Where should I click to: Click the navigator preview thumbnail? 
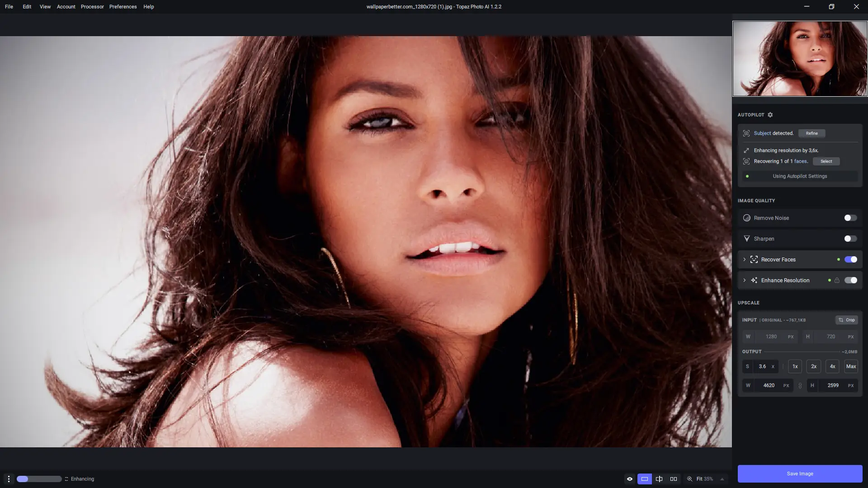(x=800, y=59)
